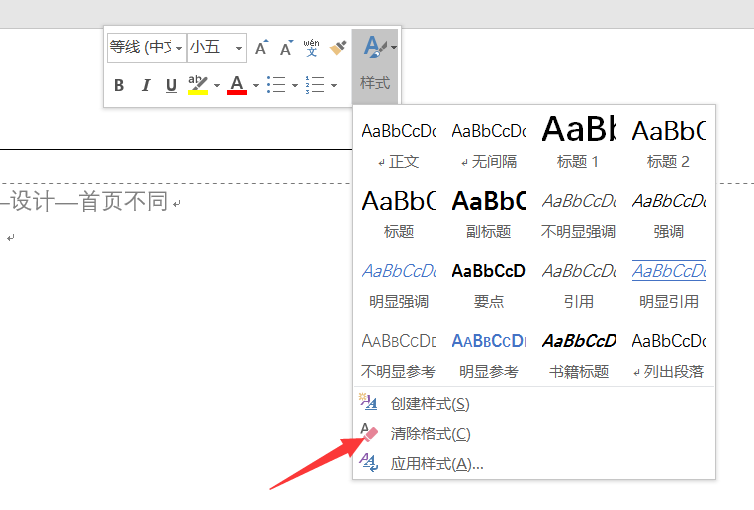Select the 明显参考 style
Image resolution: width=754 pixels, height=510 pixels.
(489, 354)
